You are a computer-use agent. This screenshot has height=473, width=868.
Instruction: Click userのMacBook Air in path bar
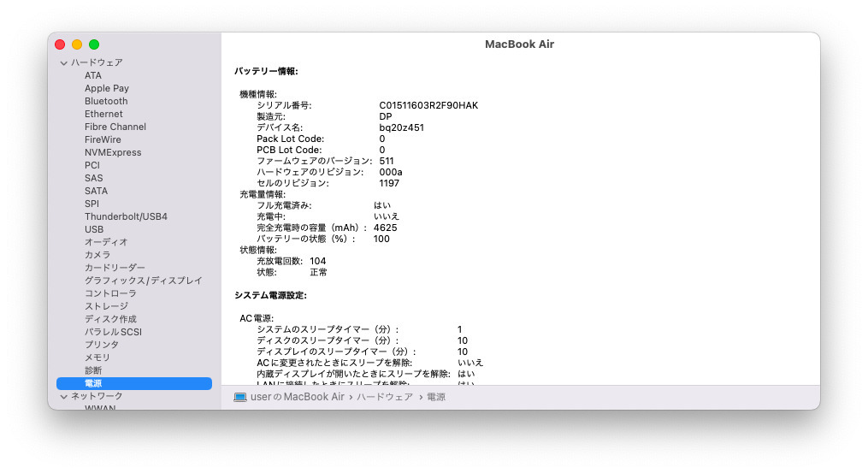coord(297,398)
